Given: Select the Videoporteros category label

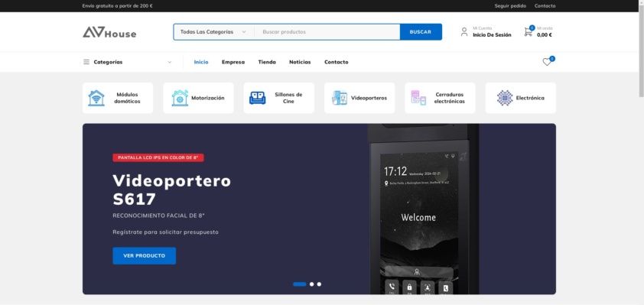Looking at the screenshot, I should [x=369, y=98].
